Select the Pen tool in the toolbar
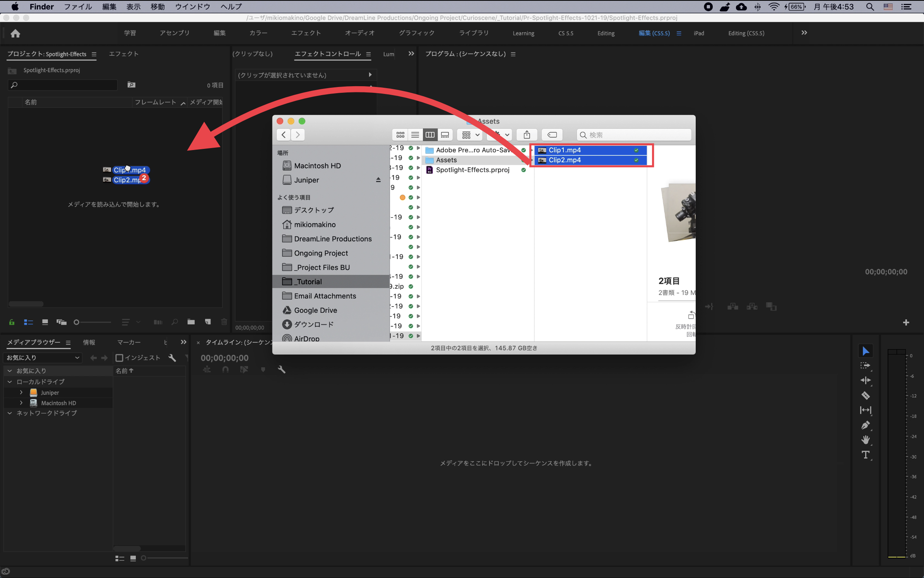The height and width of the screenshot is (578, 924). pos(866,425)
